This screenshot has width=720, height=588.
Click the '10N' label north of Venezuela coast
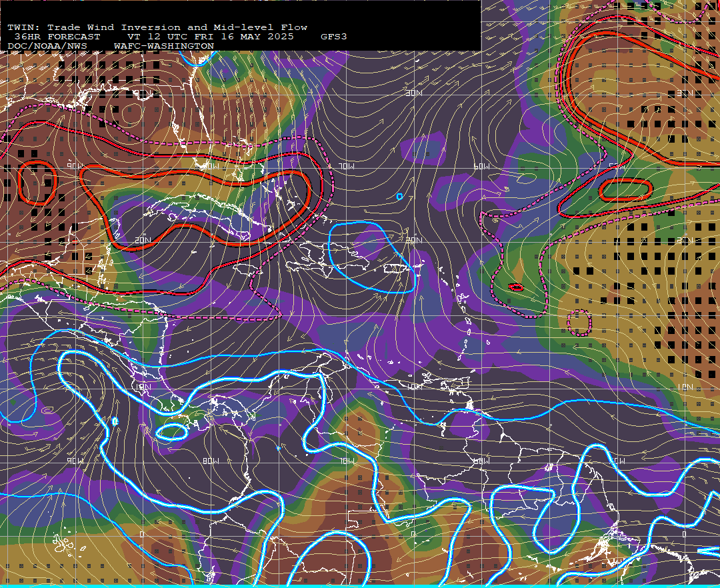pos(414,387)
